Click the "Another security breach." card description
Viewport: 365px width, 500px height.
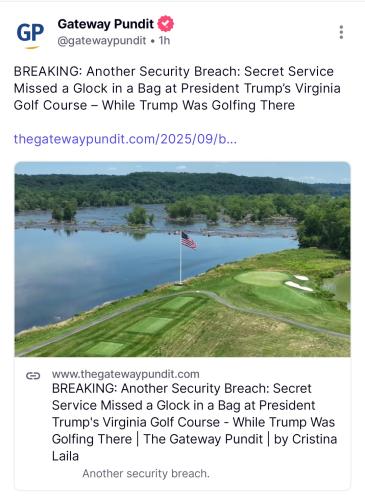tap(146, 473)
